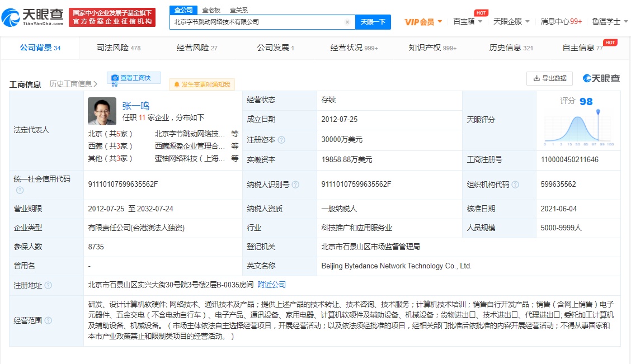This screenshot has height=364, width=631.
Task: Open the 鲁温学士 user account dropdown
Action: (x=610, y=21)
